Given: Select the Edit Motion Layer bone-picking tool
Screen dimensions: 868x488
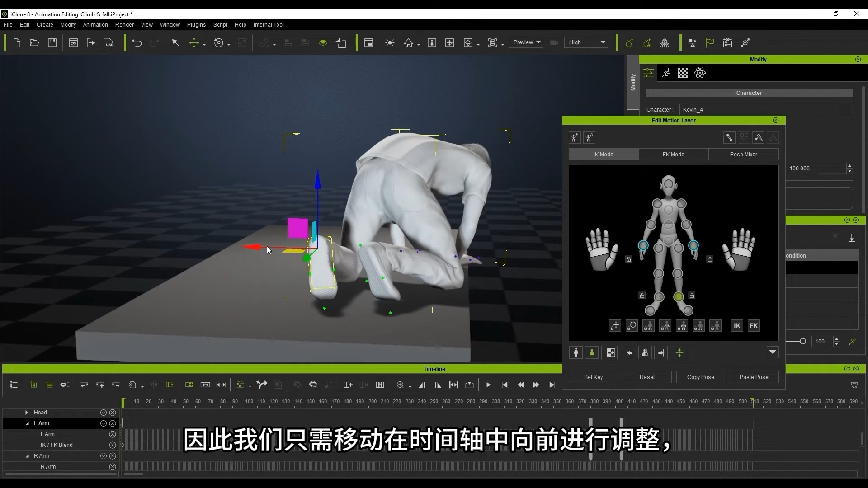Looking at the screenshot, I should (758, 138).
